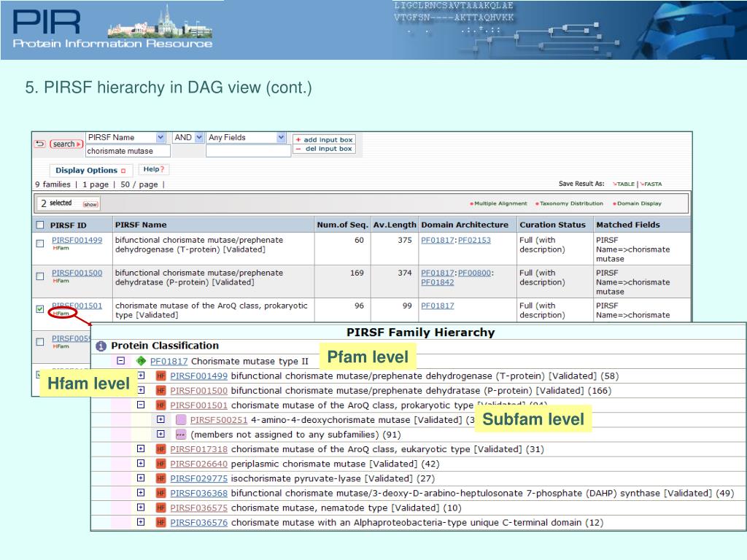Click the pink subfamily icon beside PIRSF500251
Viewport: 747px width, 560px height.
(181, 420)
